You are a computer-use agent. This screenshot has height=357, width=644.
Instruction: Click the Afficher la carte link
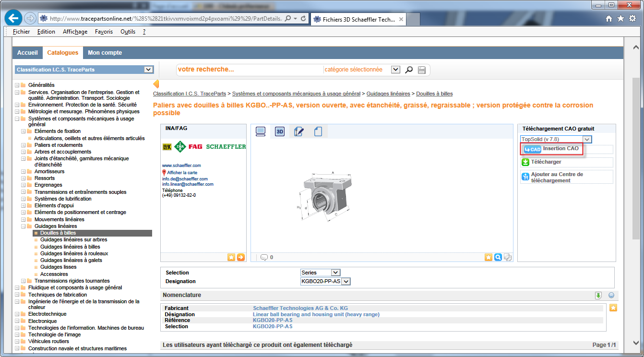click(182, 173)
